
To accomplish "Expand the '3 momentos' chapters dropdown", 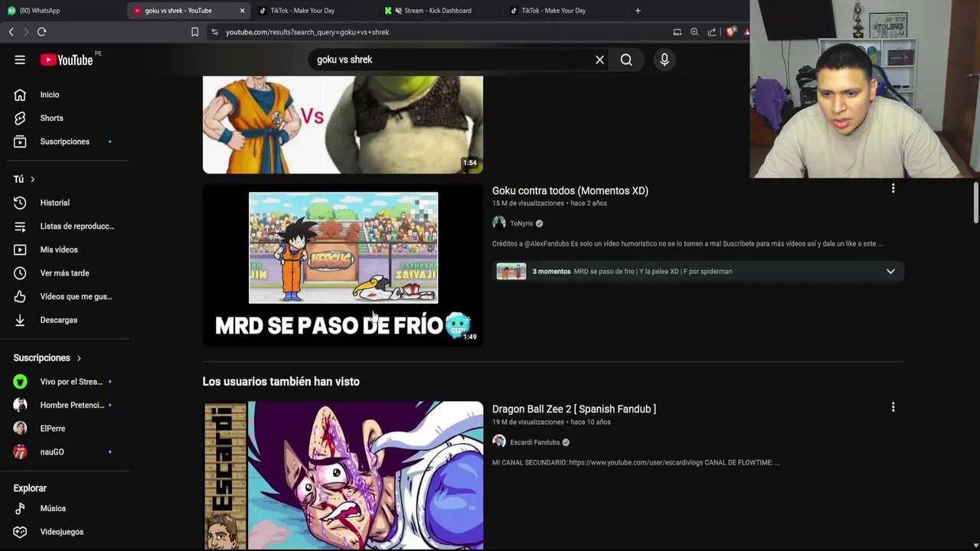I will [x=890, y=272].
